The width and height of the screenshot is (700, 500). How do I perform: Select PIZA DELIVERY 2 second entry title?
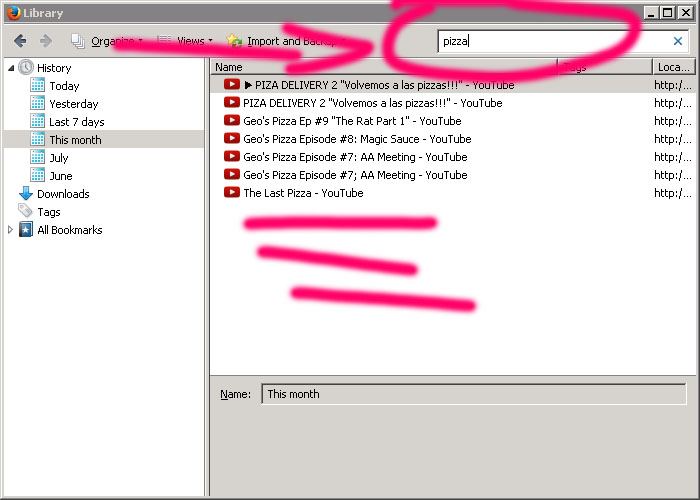coord(373,103)
